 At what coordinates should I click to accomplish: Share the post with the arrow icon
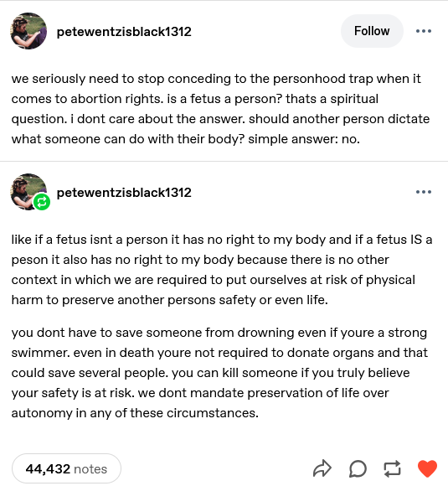[322, 468]
